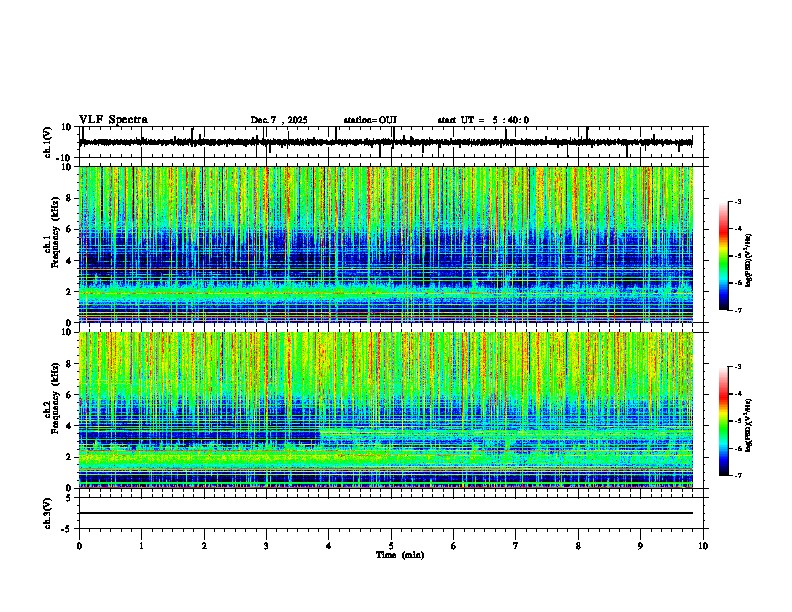Click the ch.2 'Frequency (kHz)' axis label
Image resolution: width=792 pixels, height=612 pixels.
55,398
